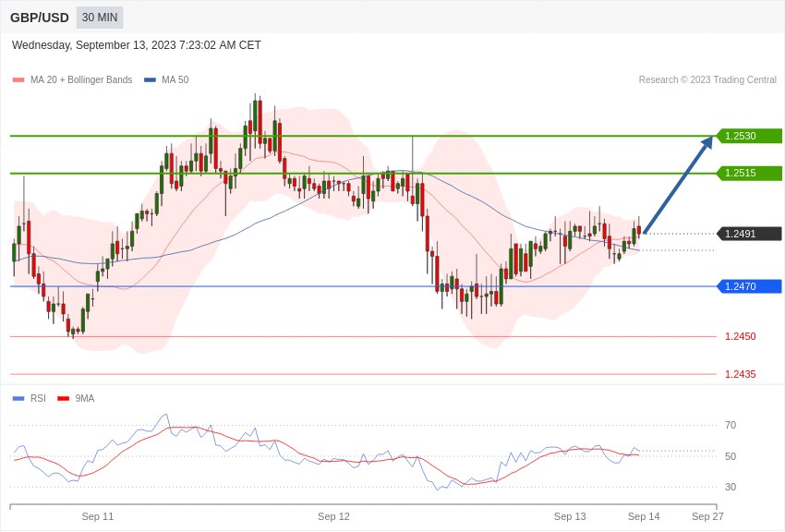The image size is (785, 532).
Task: Click the RSI blue legend swatch
Action: 18,399
